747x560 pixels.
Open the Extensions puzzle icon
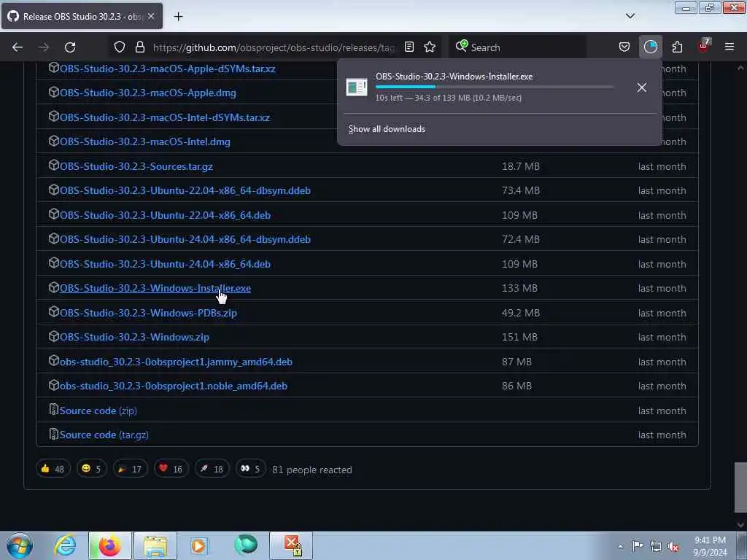click(x=677, y=47)
